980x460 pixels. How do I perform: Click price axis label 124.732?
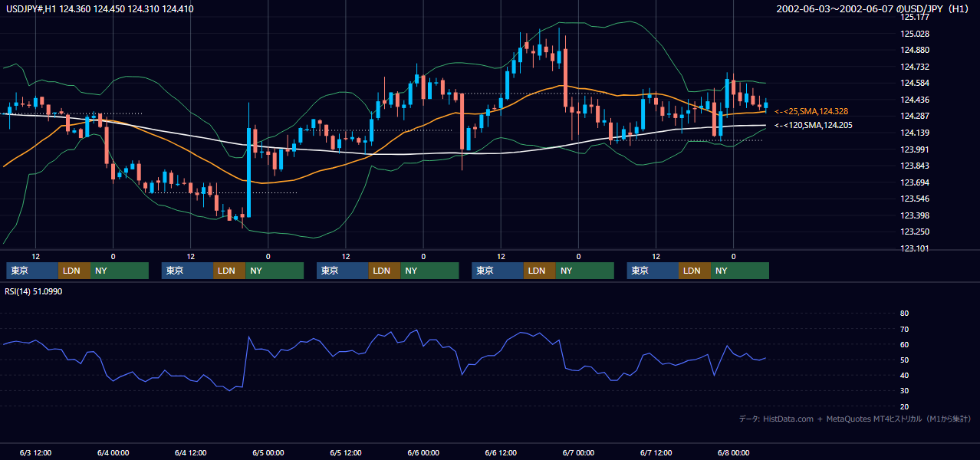coord(915,67)
